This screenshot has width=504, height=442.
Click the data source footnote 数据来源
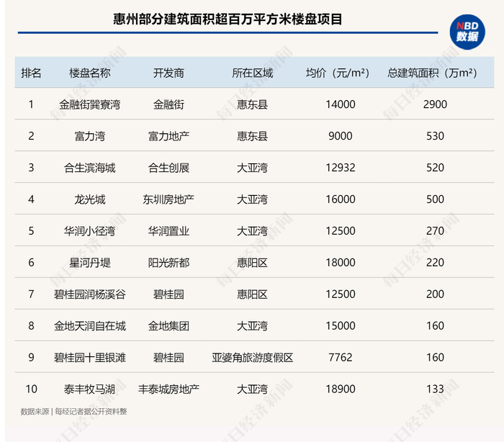click(x=73, y=412)
